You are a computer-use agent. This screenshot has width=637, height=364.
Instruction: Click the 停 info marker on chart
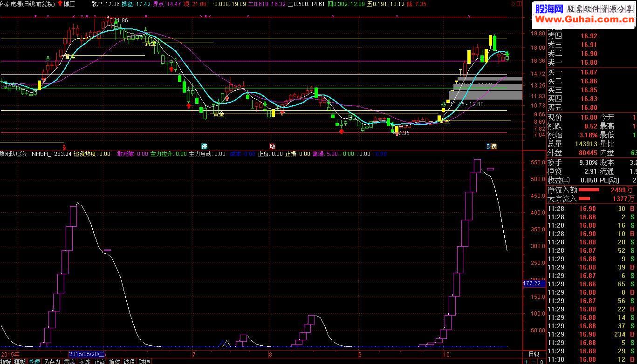click(x=204, y=146)
